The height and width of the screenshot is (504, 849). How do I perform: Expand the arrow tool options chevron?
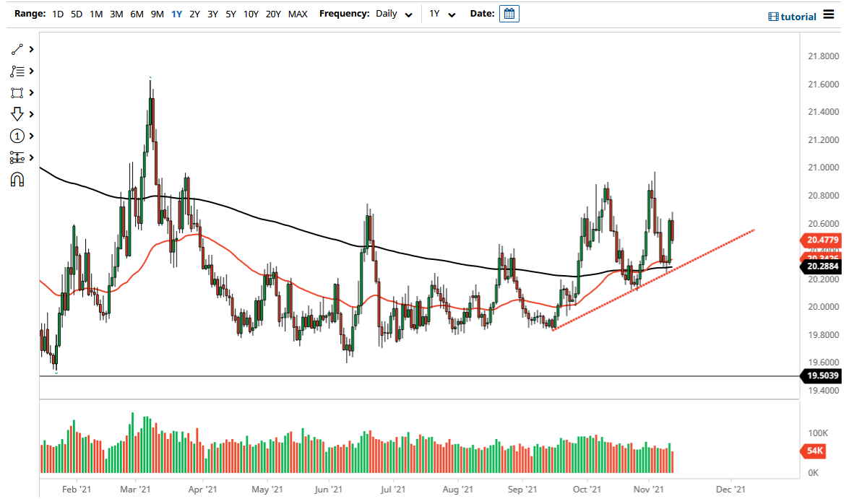coord(30,114)
